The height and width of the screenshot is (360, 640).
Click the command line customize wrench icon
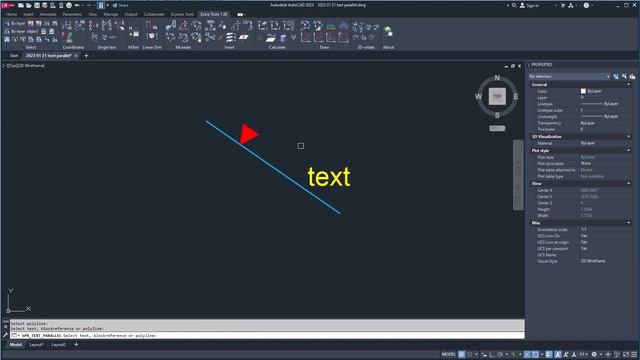(x=5, y=335)
